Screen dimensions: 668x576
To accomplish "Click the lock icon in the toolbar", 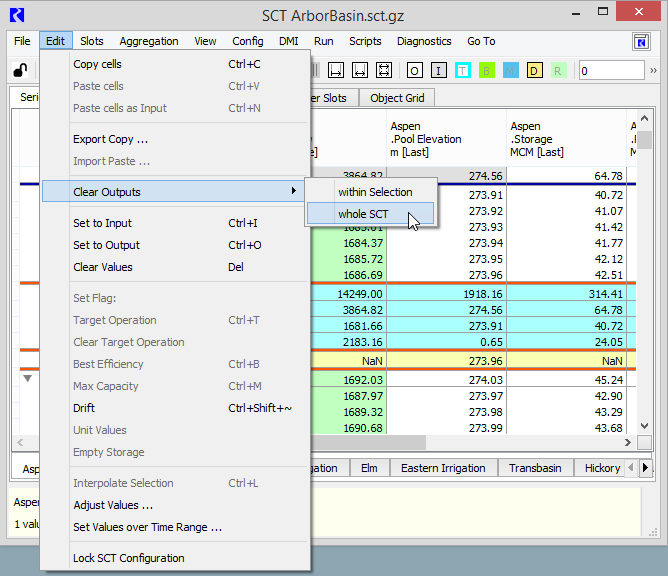I will tap(19, 71).
